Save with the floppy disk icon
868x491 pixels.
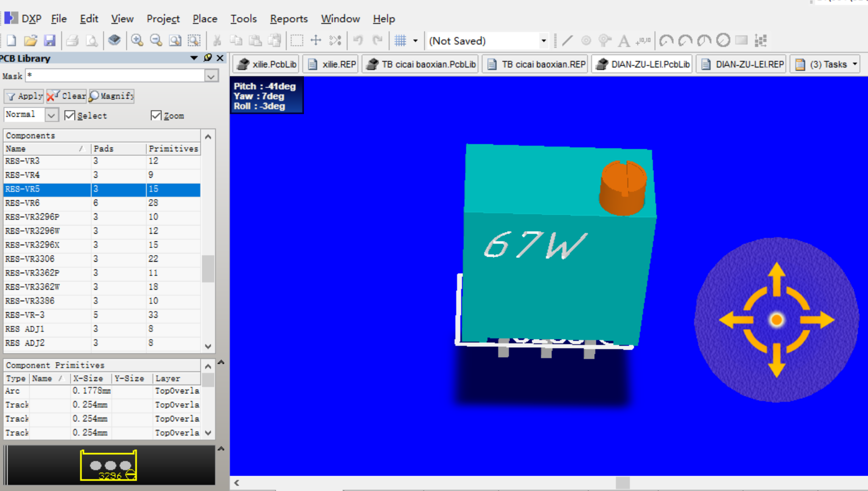pos(49,41)
